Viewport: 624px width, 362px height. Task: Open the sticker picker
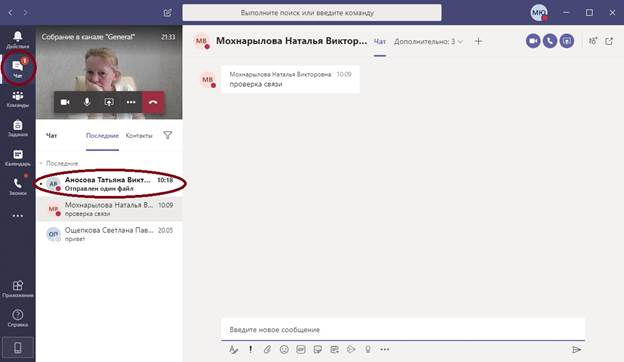point(318,349)
